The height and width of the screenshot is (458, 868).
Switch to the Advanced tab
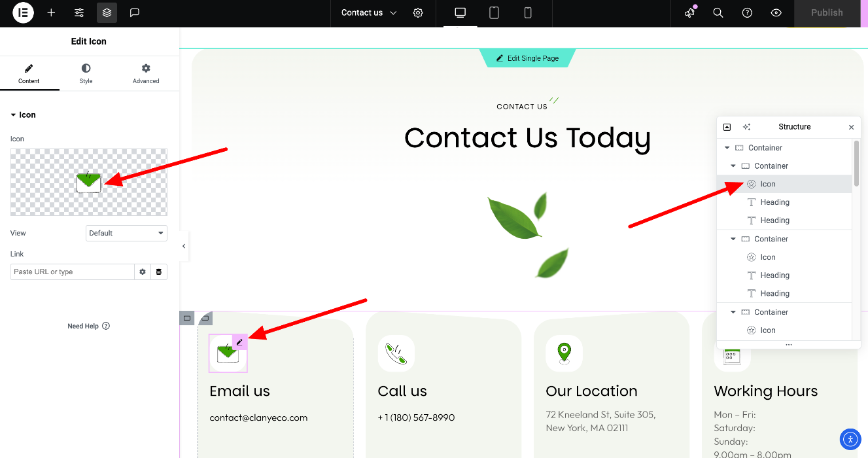[146, 74]
